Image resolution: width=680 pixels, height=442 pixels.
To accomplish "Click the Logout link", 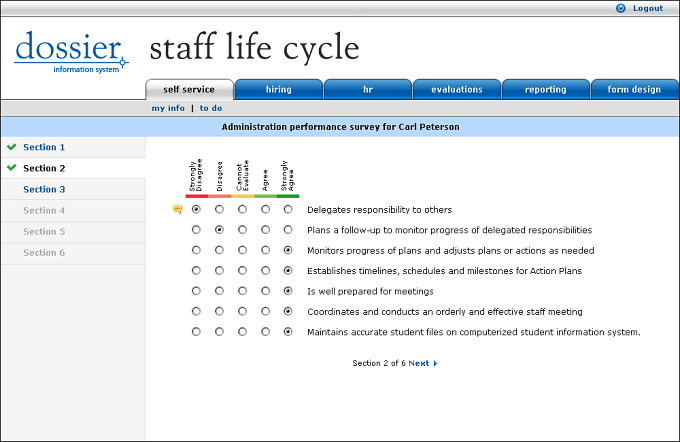I will click(x=648, y=8).
